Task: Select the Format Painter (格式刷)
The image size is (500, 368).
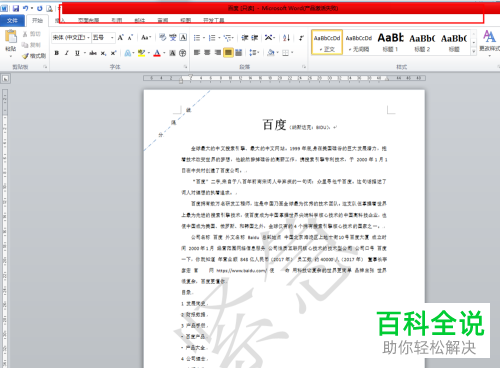Action: tap(34, 56)
